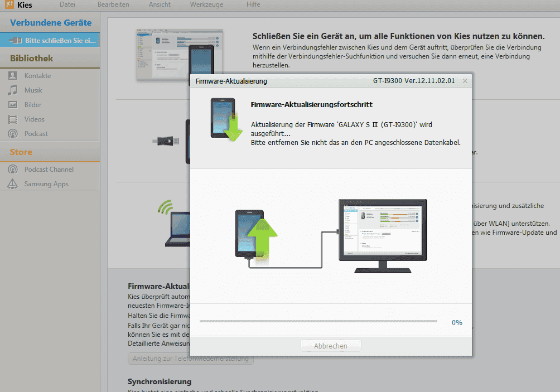
Task: Open Podcast Channel in the Store
Action: point(49,170)
